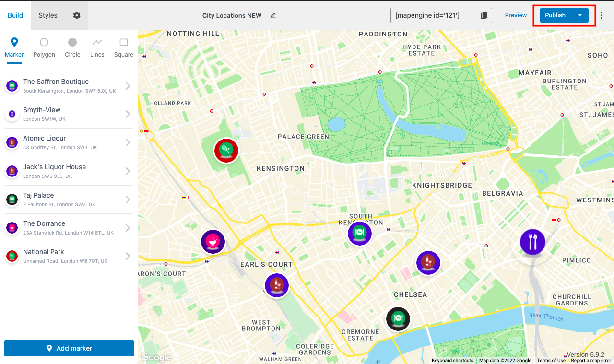The image size is (614, 364).
Task: Click the Publish button
Action: click(x=555, y=15)
